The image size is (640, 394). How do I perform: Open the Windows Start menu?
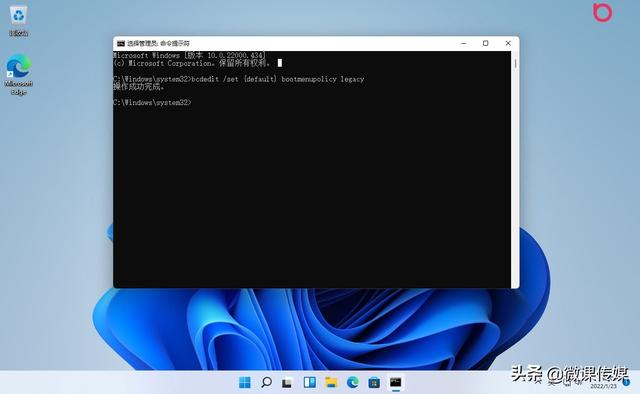pos(244,383)
